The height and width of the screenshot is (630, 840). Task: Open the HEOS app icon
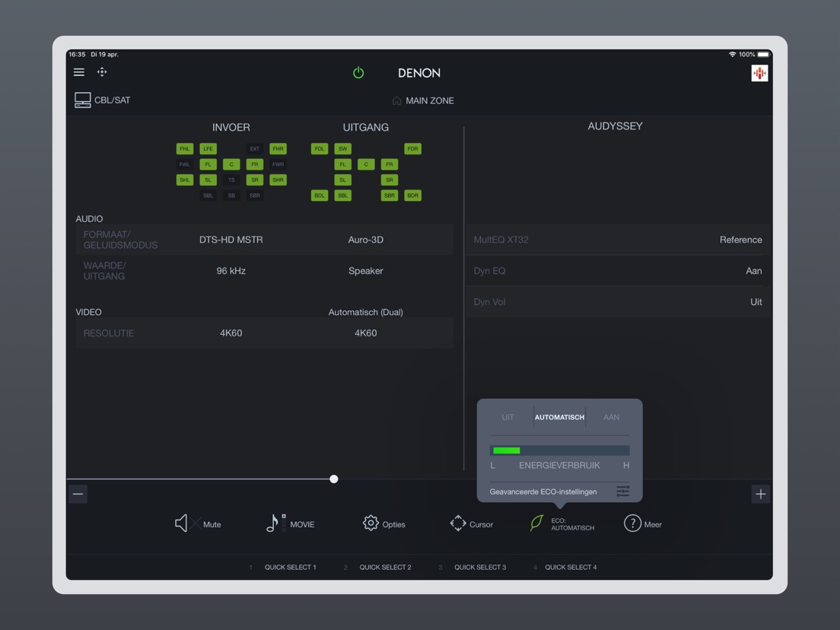[759, 73]
